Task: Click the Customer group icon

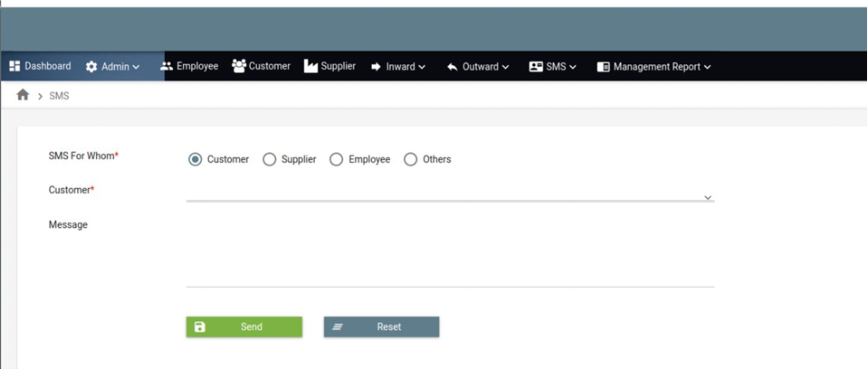Action: (239, 66)
